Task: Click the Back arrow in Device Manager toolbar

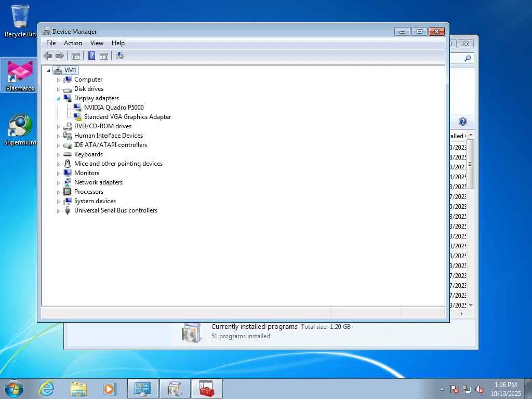Action: point(48,56)
